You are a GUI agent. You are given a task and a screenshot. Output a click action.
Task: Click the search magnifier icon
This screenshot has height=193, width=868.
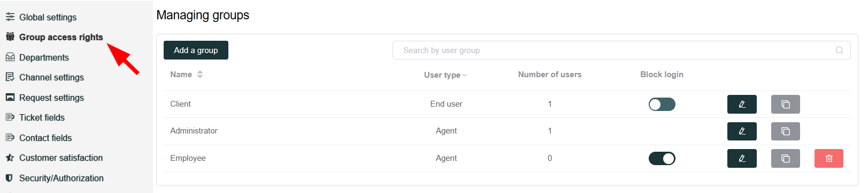click(x=839, y=50)
